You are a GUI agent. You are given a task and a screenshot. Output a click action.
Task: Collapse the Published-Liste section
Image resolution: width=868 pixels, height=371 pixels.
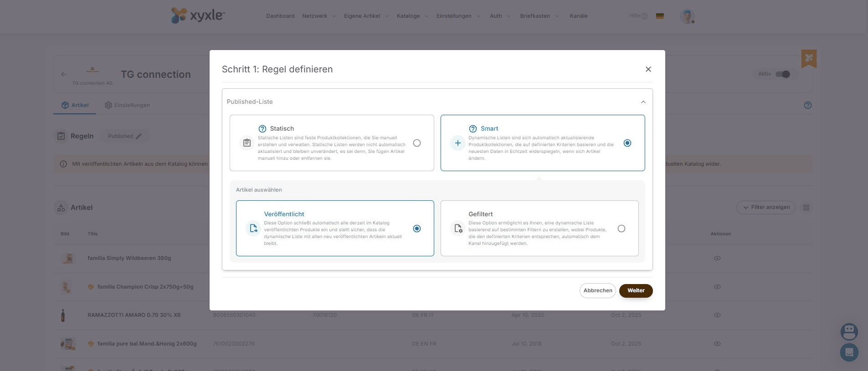pyautogui.click(x=643, y=102)
